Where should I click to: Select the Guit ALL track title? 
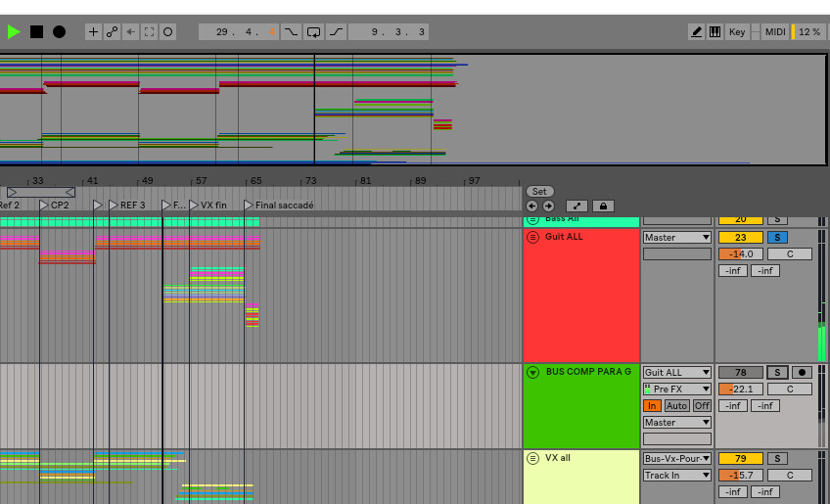(x=564, y=237)
